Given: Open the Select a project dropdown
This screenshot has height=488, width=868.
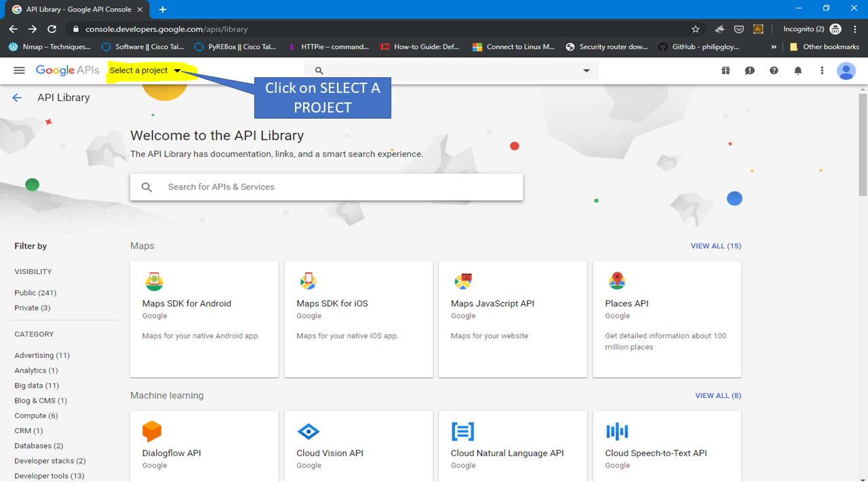Looking at the screenshot, I should coord(145,70).
